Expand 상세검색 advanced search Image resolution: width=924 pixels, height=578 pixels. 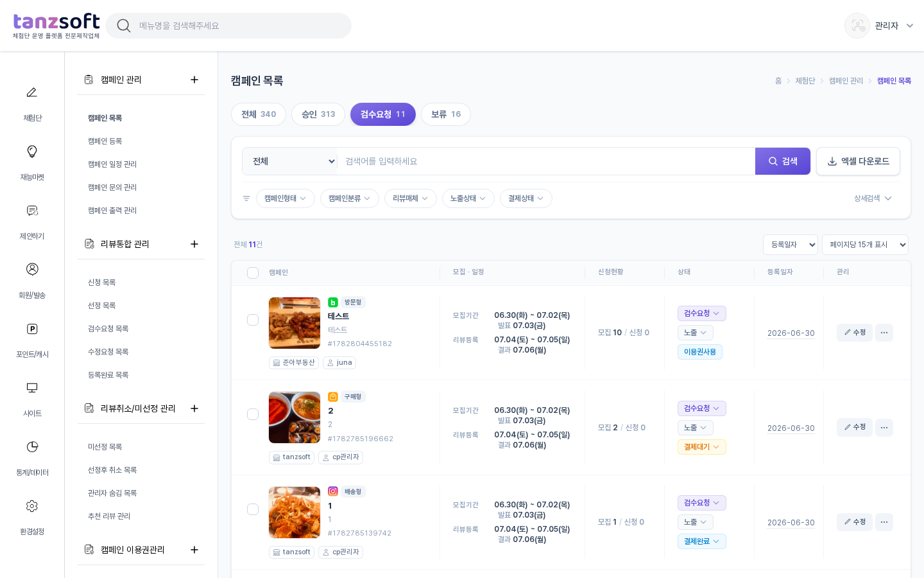click(873, 198)
